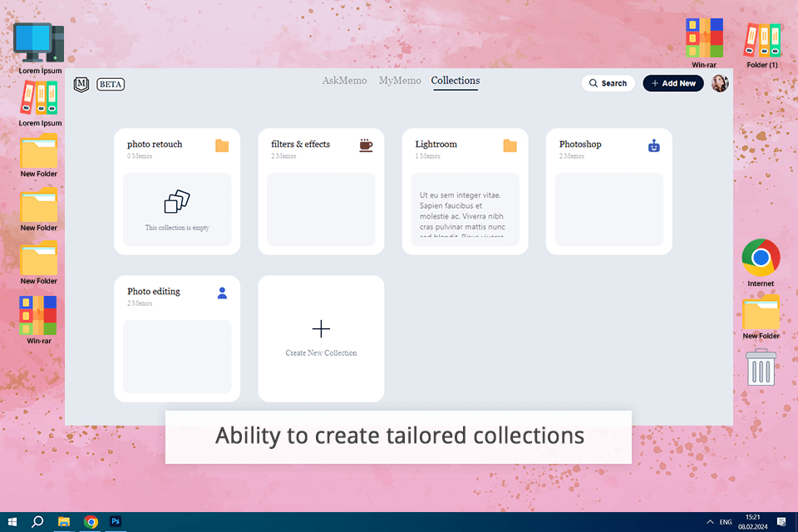This screenshot has width=798, height=532.
Task: Click the taskbar search magnifier icon
Action: click(x=37, y=522)
